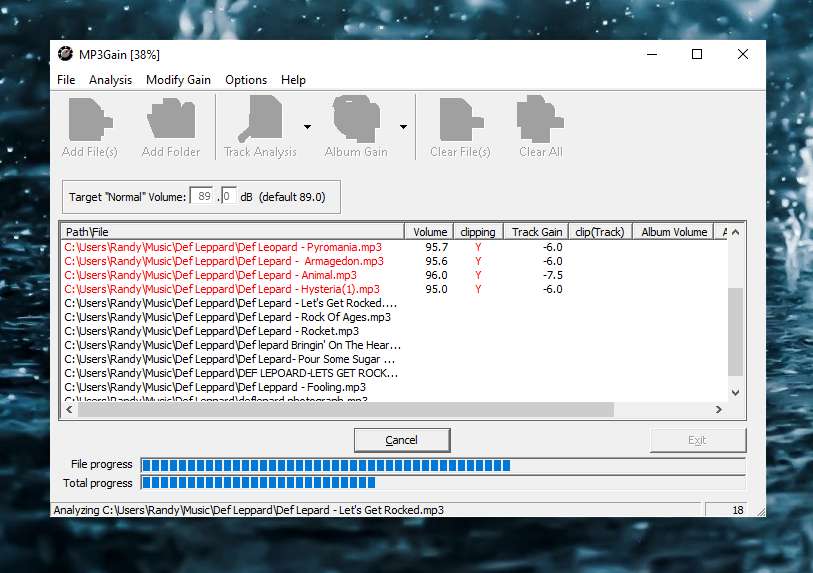This screenshot has width=813, height=573.
Task: Click the clip(Track) column header
Action: pos(600,232)
